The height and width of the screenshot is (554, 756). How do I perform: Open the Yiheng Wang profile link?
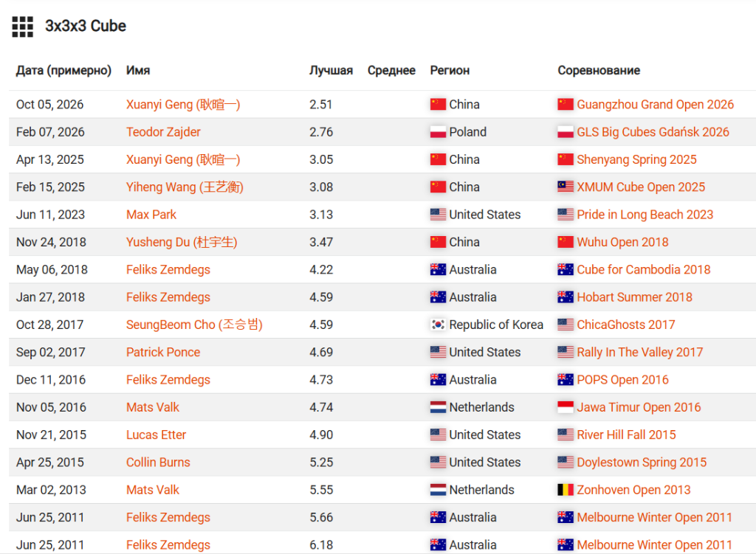185,187
